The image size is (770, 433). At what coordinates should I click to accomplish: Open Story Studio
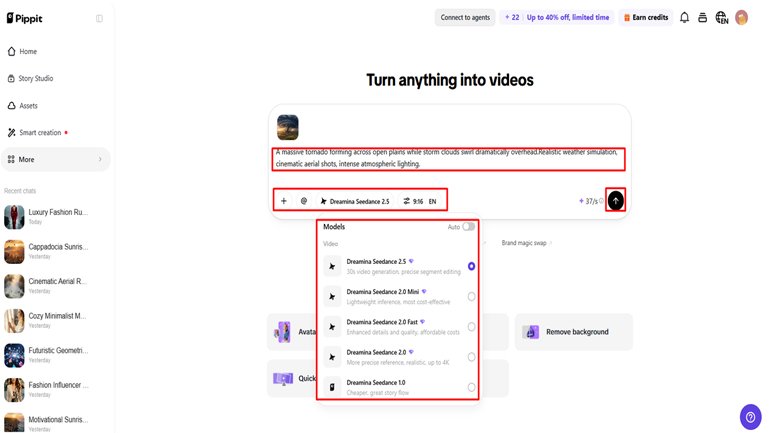[x=30, y=79]
